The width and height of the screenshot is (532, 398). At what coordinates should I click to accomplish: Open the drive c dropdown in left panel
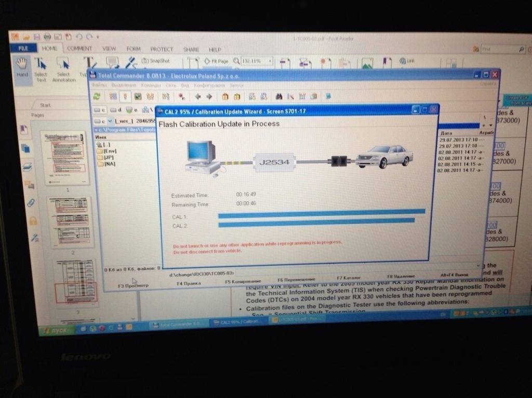click(x=110, y=121)
